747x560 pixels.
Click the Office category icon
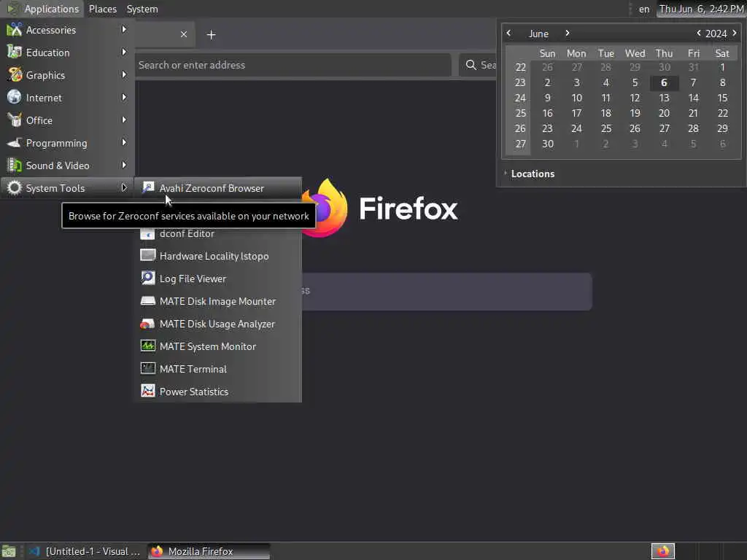tap(15, 120)
